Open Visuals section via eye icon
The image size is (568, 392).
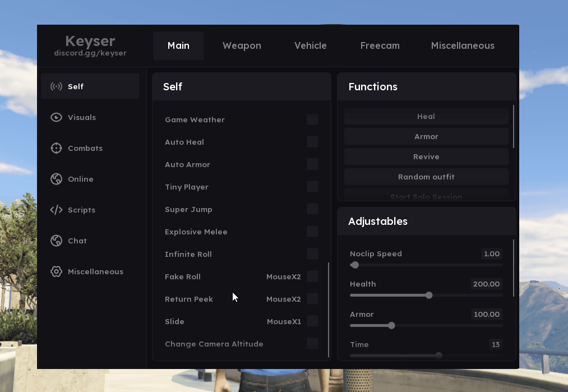coord(56,117)
